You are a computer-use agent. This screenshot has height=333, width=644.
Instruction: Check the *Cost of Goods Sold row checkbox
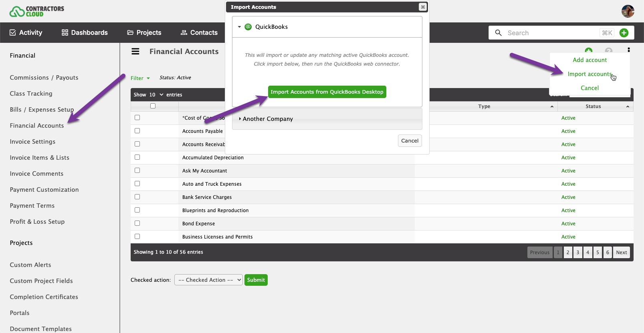[137, 117]
